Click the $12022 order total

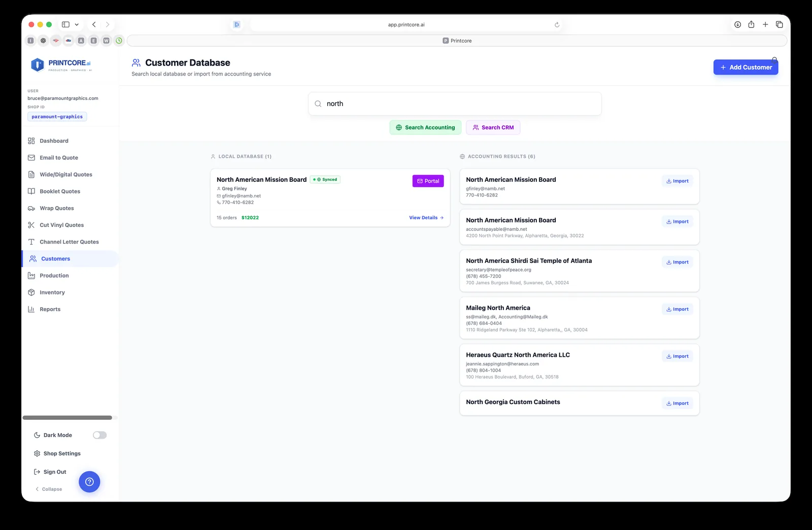click(x=250, y=217)
